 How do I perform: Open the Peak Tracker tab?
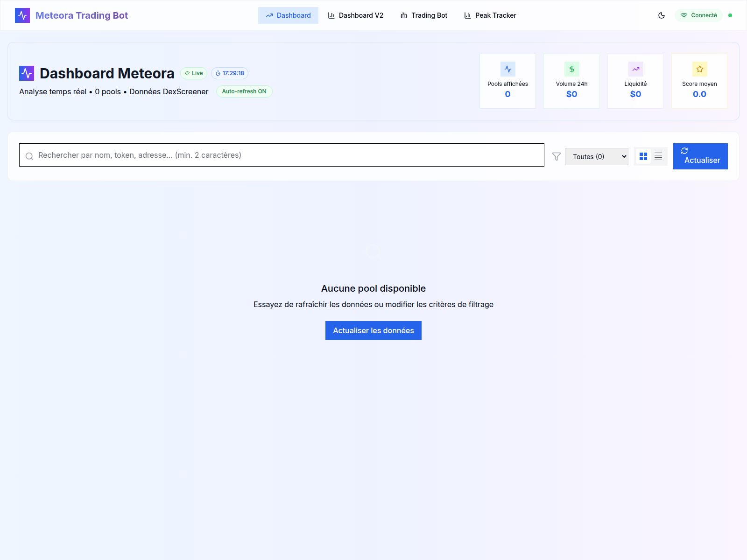pyautogui.click(x=490, y=15)
